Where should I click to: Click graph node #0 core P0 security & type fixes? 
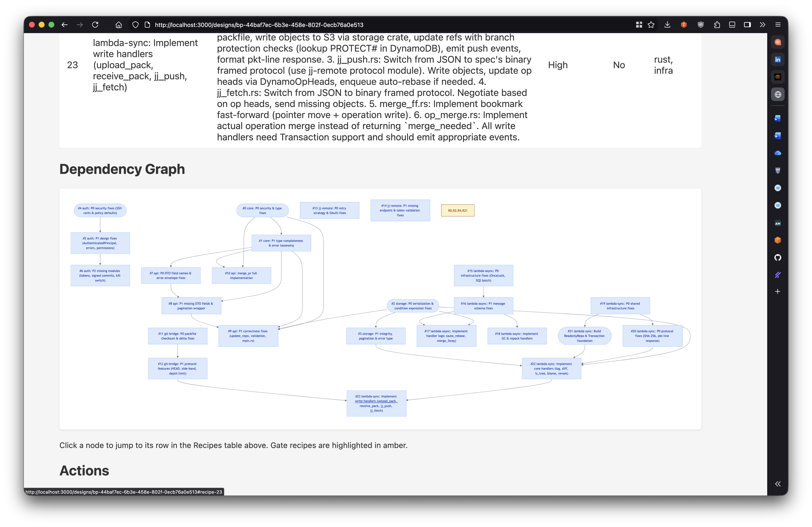pyautogui.click(x=262, y=210)
